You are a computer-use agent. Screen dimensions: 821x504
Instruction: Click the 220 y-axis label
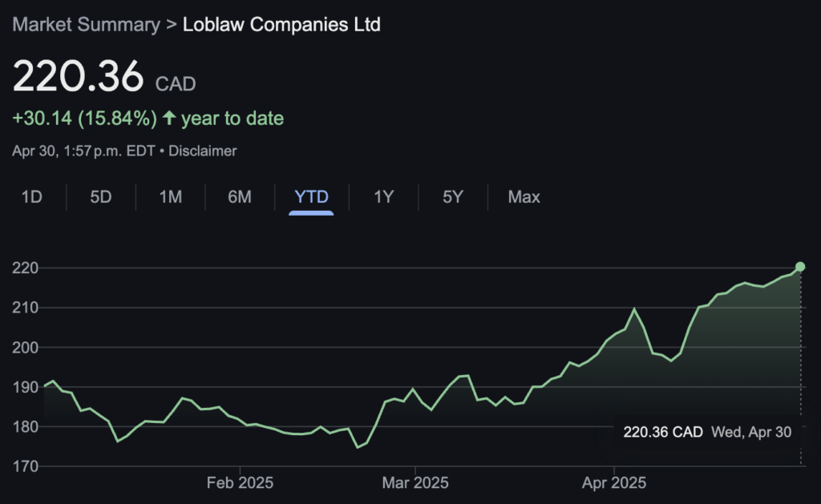[25, 268]
